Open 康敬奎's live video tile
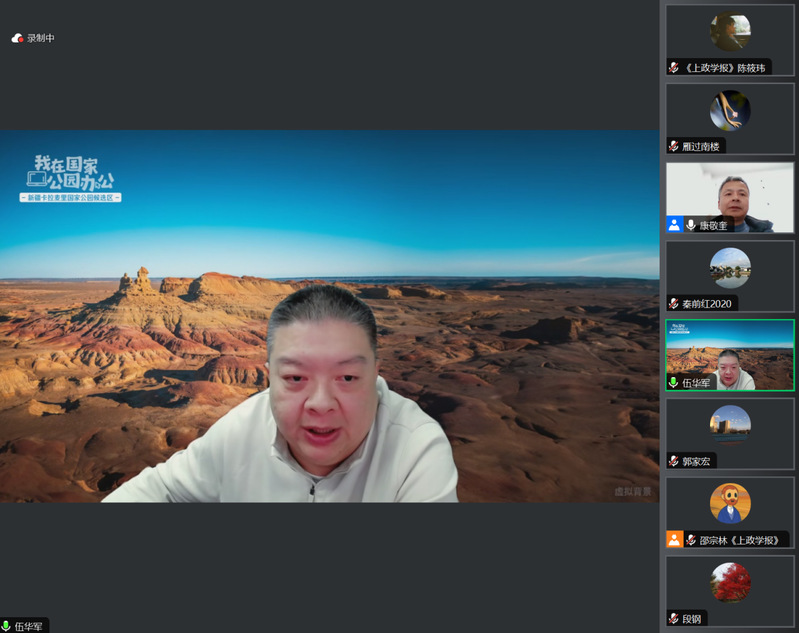This screenshot has height=633, width=799. [730, 196]
